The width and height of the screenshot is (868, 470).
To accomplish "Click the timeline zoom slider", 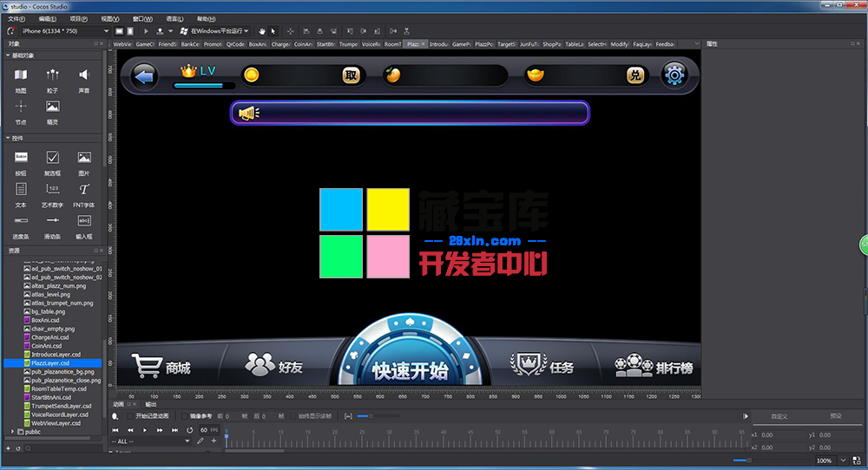I will (378, 416).
